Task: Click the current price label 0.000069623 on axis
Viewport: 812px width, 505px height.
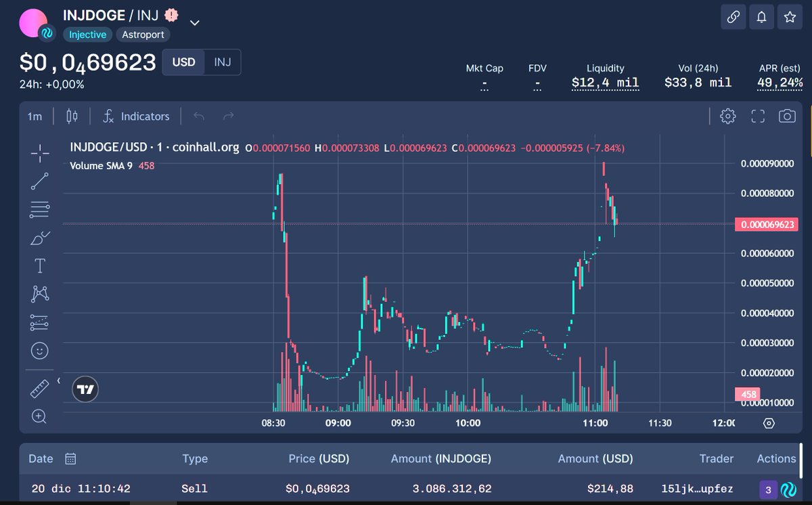Action: (766, 224)
